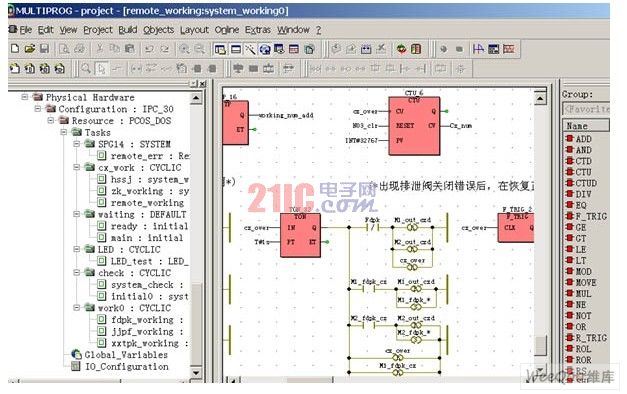Open the Online menu
This screenshot has height=394, width=627.
(227, 30)
